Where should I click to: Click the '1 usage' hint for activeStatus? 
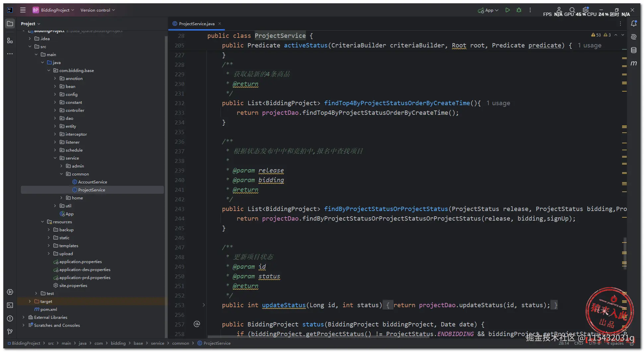[x=589, y=45]
